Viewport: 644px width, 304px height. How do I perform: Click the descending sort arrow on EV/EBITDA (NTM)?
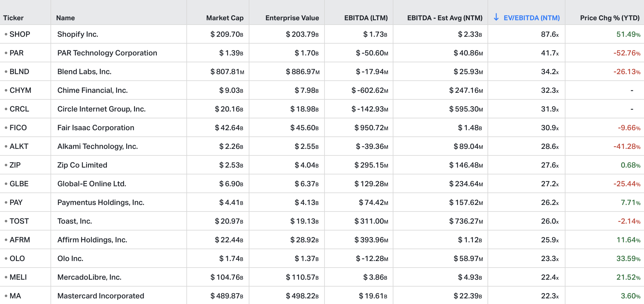496,17
